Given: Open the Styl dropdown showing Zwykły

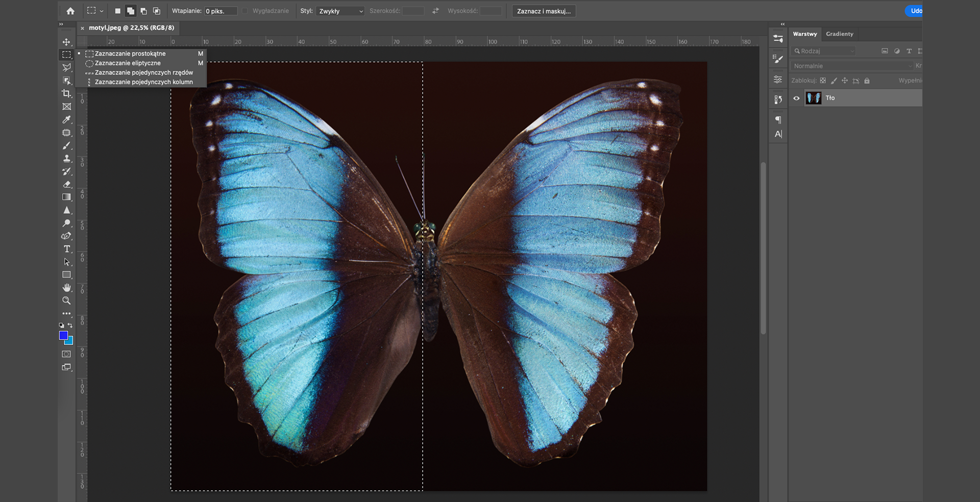Looking at the screenshot, I should pyautogui.click(x=340, y=11).
